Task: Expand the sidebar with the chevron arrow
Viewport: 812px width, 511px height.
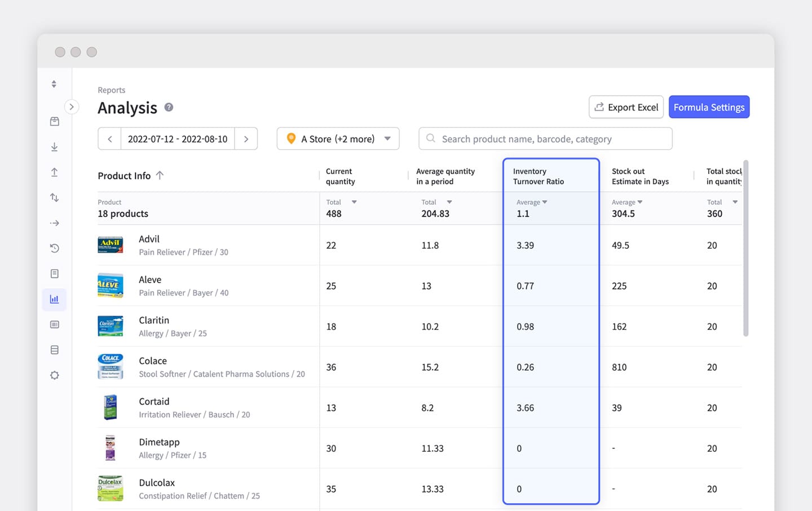Action: point(72,106)
